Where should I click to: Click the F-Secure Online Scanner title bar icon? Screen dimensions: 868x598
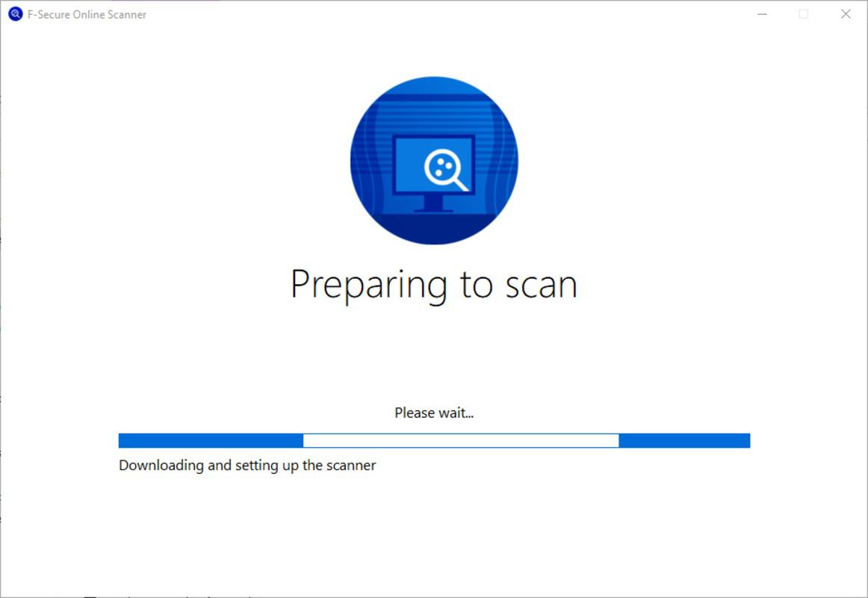pyautogui.click(x=16, y=14)
